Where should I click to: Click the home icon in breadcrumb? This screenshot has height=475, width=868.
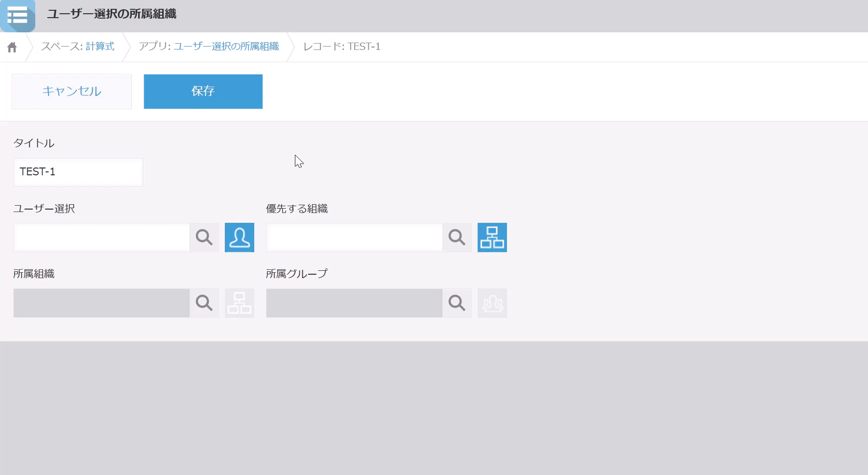coord(12,47)
